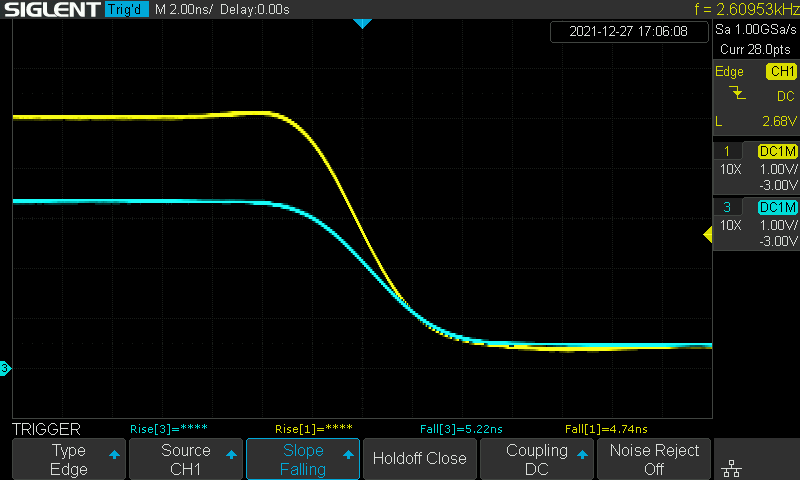Screen dimensions: 800x480
Task: Change trigger Source CH1 setting
Action: pos(186,459)
